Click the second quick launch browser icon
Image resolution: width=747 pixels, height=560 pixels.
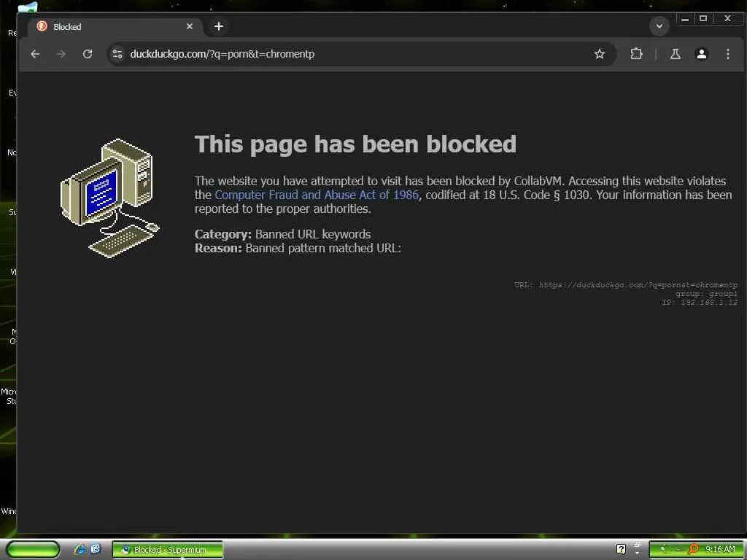tap(96, 550)
